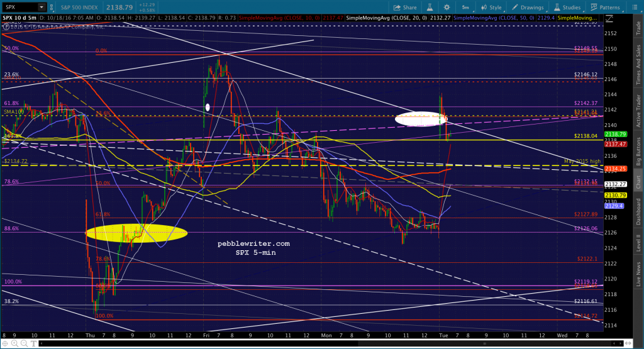The width and height of the screenshot is (644, 349).
Task: Click the May 2015 high annotation
Action: [582, 162]
